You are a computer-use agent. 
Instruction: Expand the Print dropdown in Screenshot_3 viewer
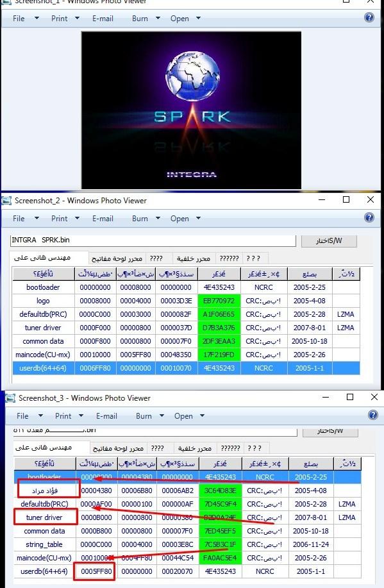tap(81, 416)
